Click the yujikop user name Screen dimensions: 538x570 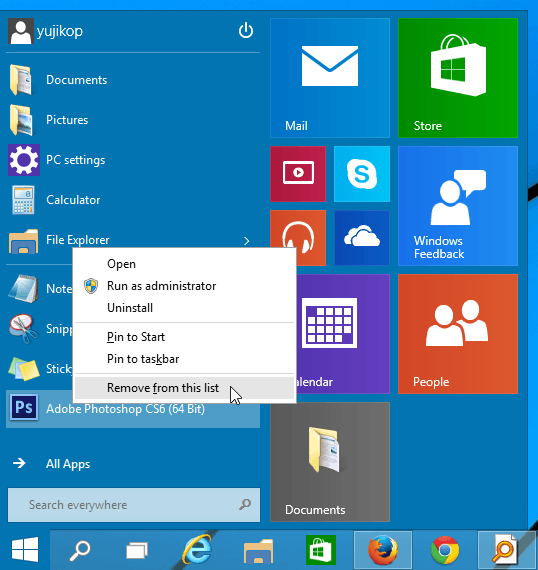pos(60,31)
